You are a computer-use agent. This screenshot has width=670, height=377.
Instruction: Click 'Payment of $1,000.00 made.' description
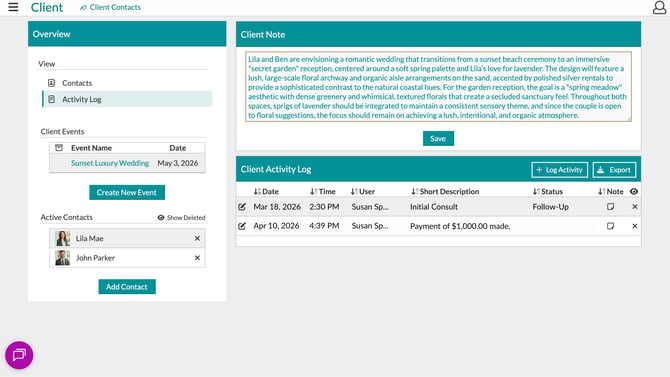460,226
